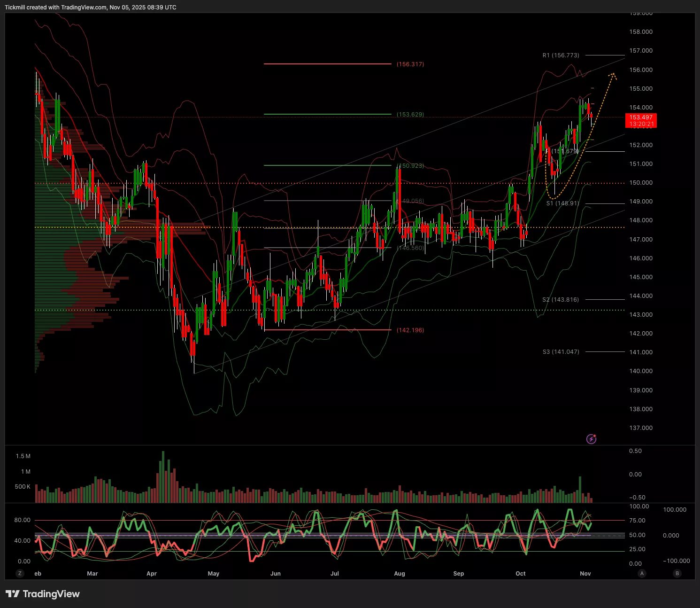Screen dimensions: 700x608
Task: Click the S2 (143.816) pivot level label
Action: point(561,300)
